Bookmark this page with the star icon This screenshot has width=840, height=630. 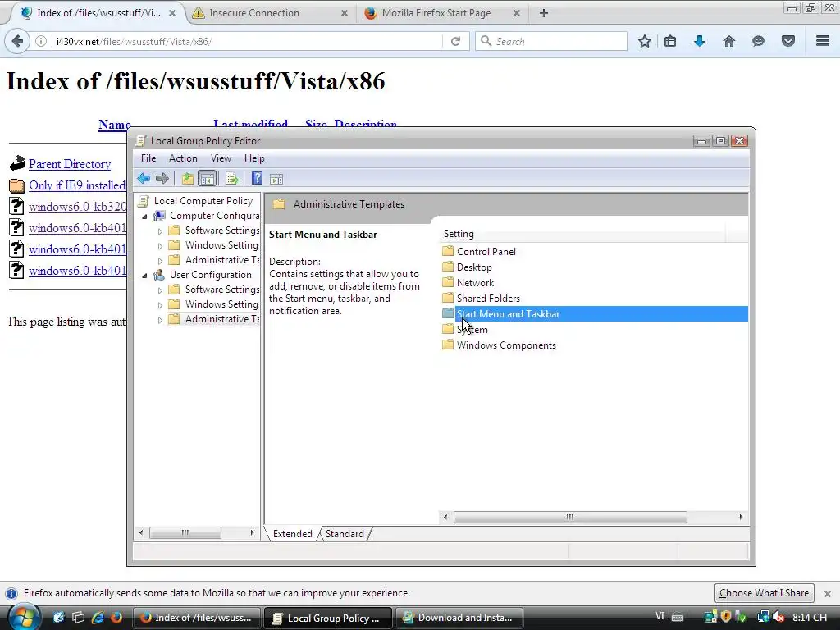(645, 41)
